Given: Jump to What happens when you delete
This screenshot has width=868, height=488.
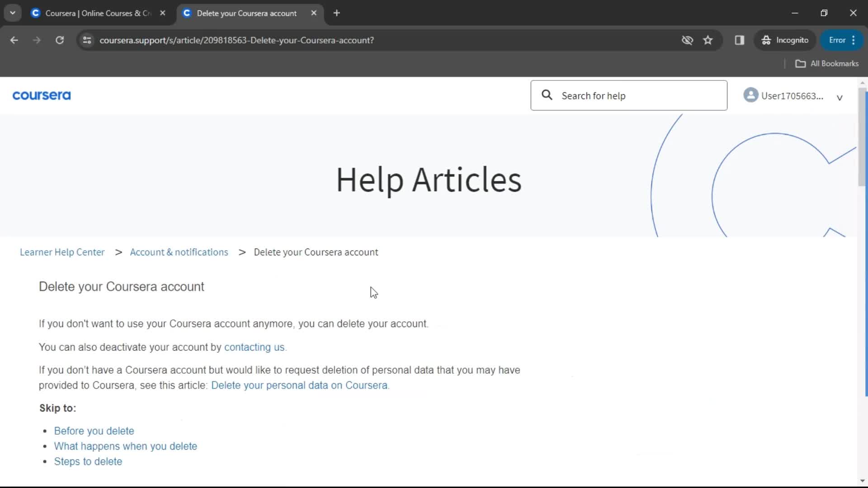Looking at the screenshot, I should point(126,446).
